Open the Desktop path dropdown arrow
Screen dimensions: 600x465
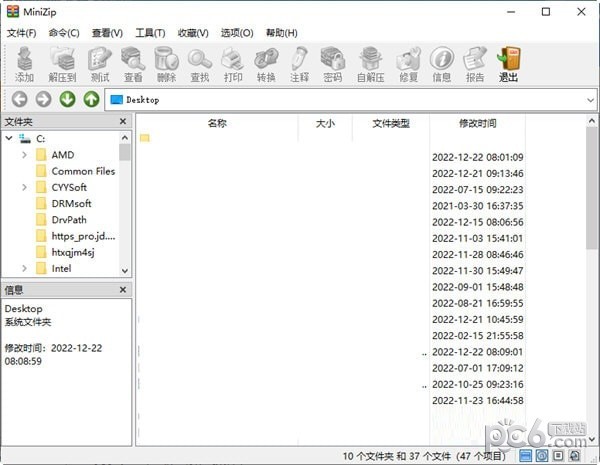click(x=590, y=100)
